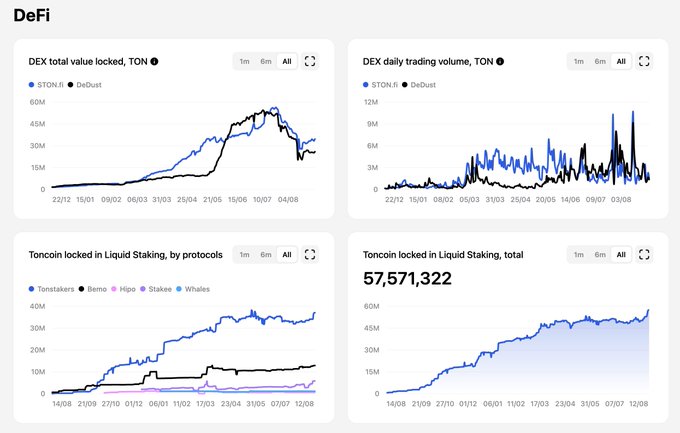Select 1m range on DEX total value locked
The image size is (680, 433).
pyautogui.click(x=244, y=61)
